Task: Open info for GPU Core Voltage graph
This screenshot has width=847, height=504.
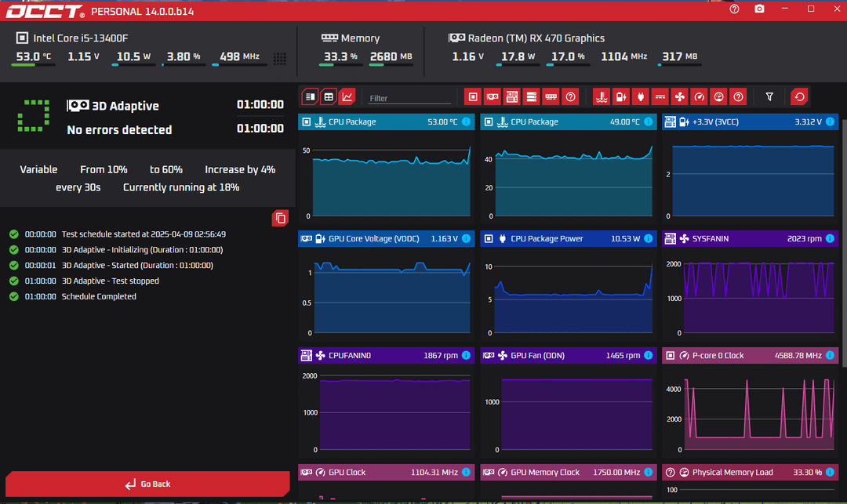Action: (x=466, y=238)
